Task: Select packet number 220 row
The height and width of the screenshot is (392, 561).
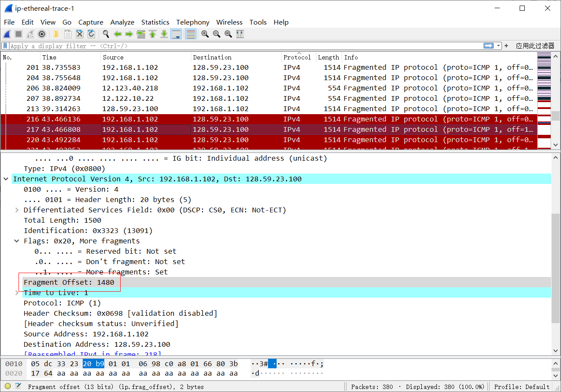Action: [x=269, y=140]
